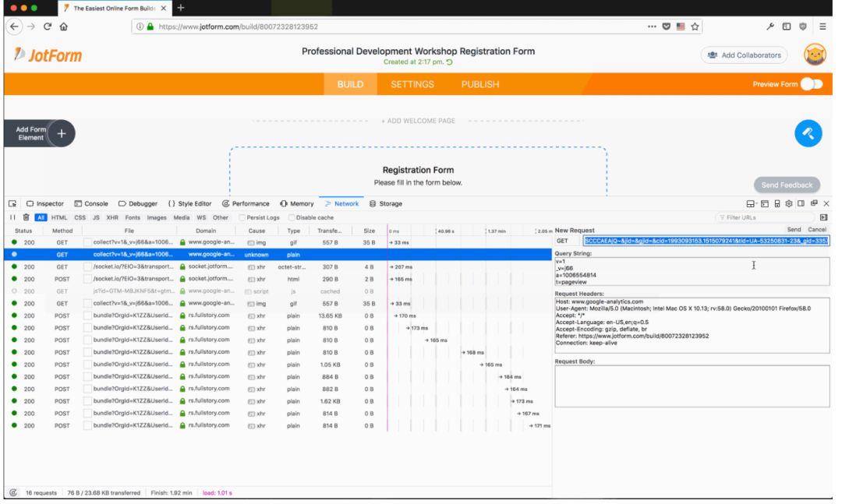Save page to Pocket
The width and height of the screenshot is (842, 504).
click(x=665, y=26)
